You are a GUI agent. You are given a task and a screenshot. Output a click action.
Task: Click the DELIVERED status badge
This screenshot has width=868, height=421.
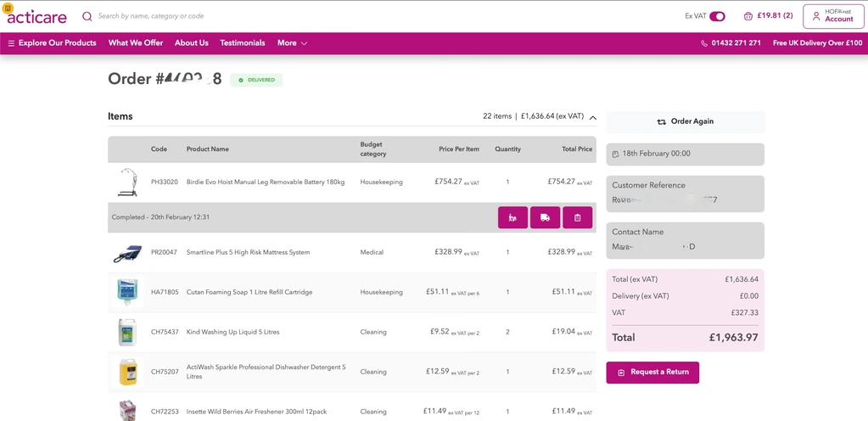point(256,81)
